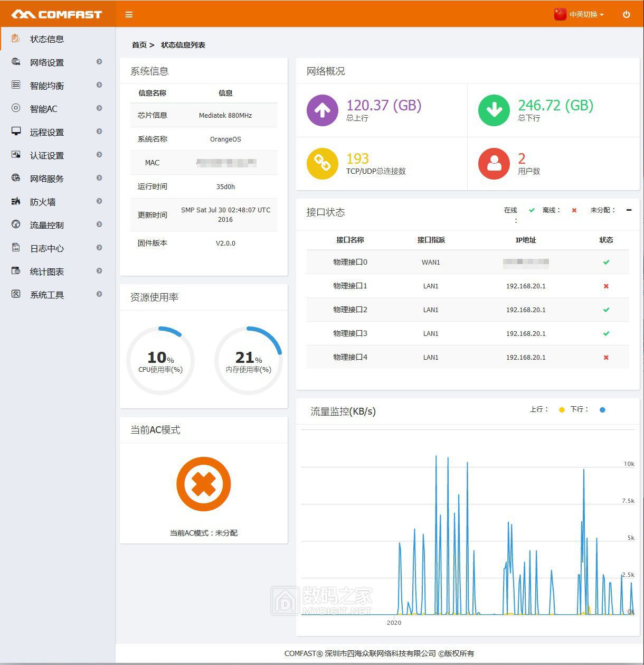Click the power logout icon

point(627,15)
